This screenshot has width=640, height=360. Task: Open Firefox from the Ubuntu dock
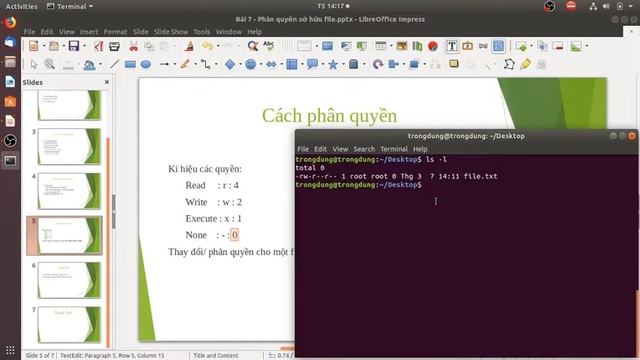(x=10, y=22)
